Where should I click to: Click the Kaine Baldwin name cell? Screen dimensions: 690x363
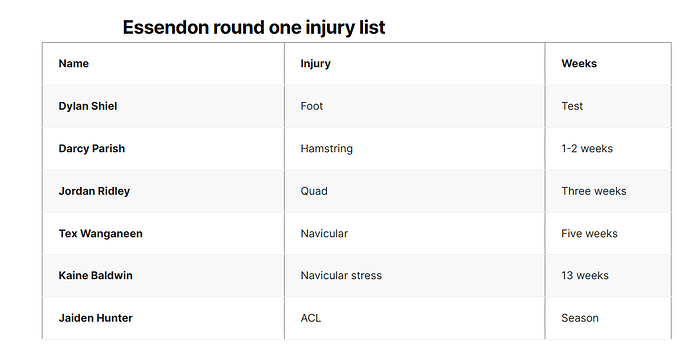163,275
